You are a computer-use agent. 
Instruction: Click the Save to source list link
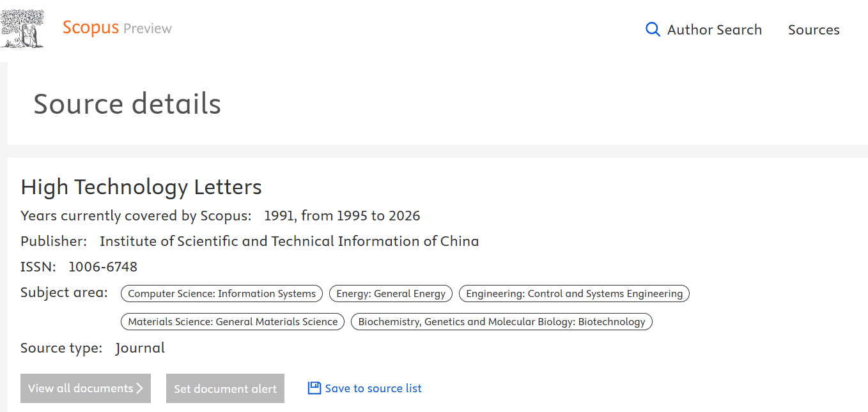[x=373, y=388]
